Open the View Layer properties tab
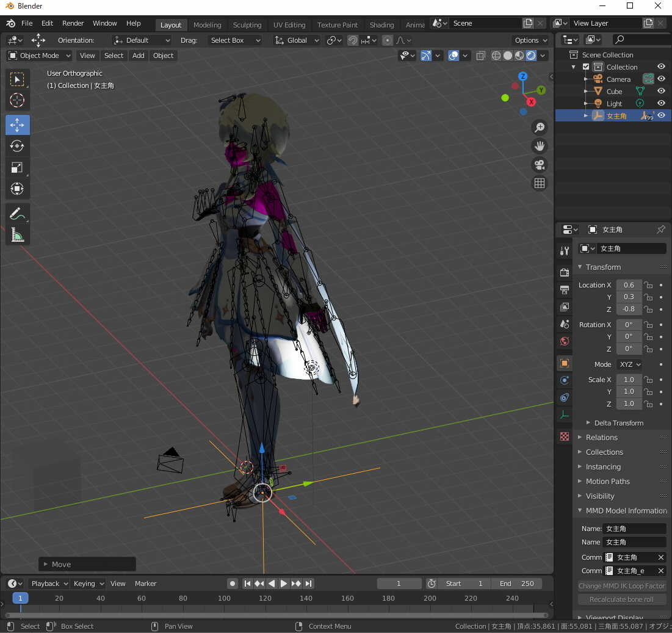This screenshot has height=633, width=672. 565,307
